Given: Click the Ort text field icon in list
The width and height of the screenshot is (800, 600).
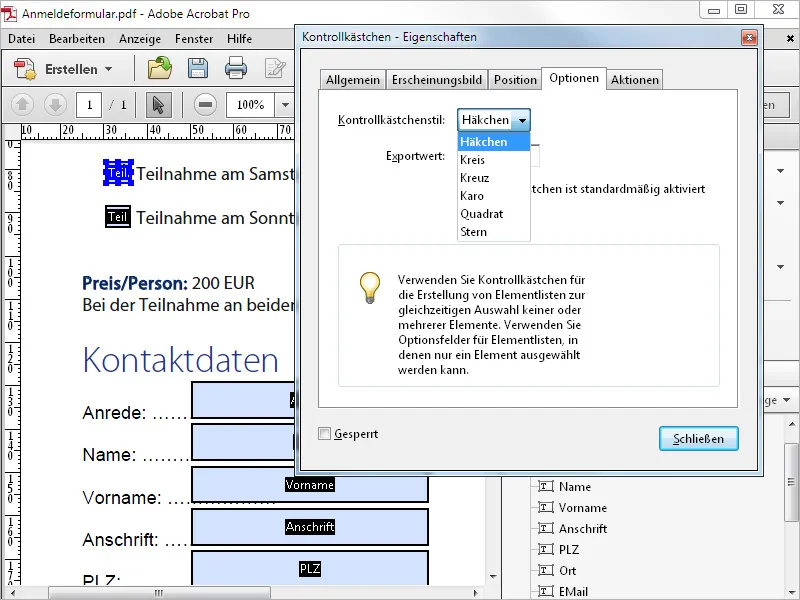Looking at the screenshot, I should click(x=546, y=570).
